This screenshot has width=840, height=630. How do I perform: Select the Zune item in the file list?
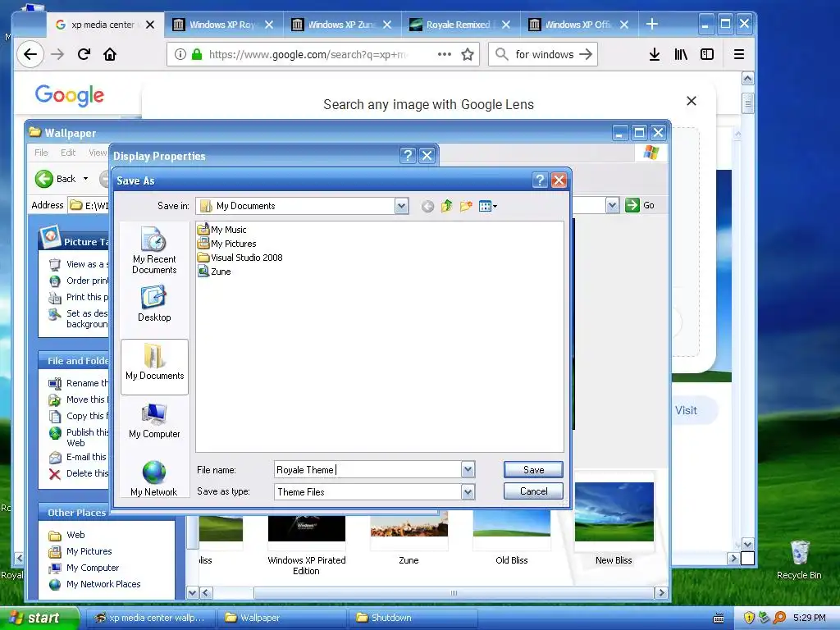[x=215, y=272]
